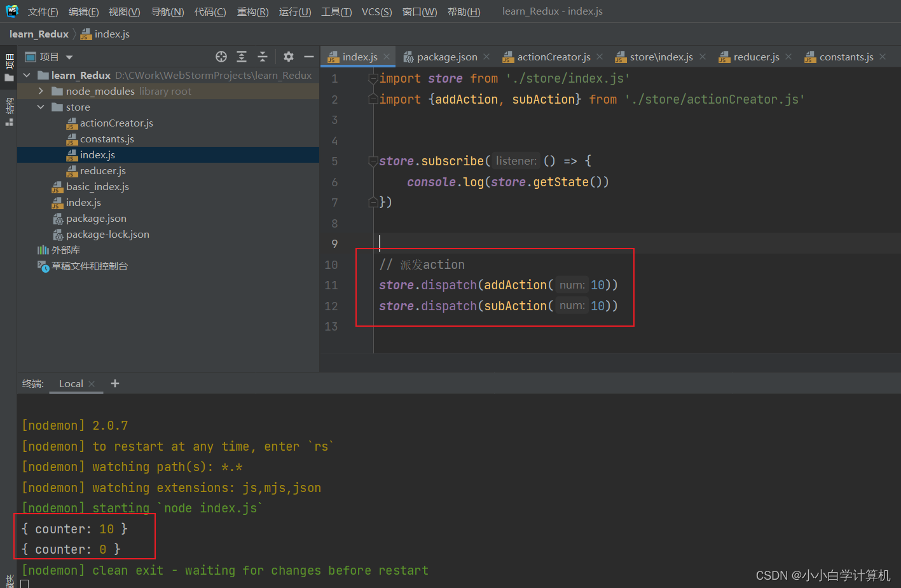
Task: Fold the subscribe callback at line 5
Action: click(373, 161)
